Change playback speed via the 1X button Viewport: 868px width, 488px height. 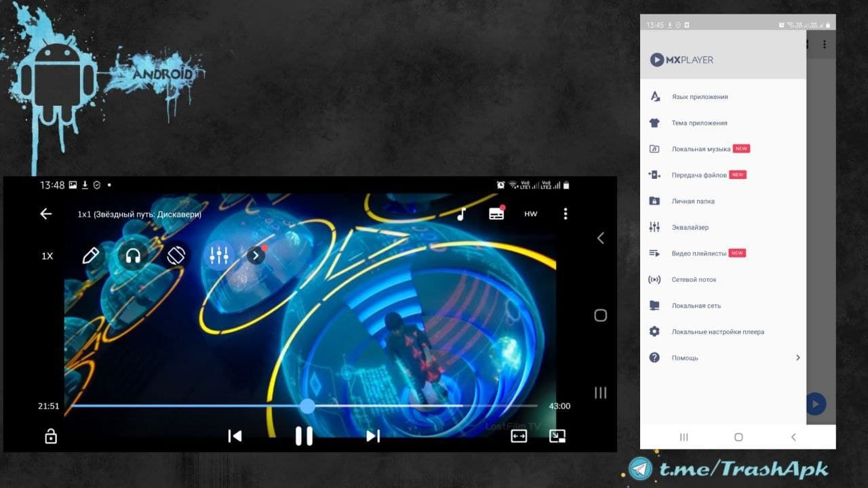[47, 256]
